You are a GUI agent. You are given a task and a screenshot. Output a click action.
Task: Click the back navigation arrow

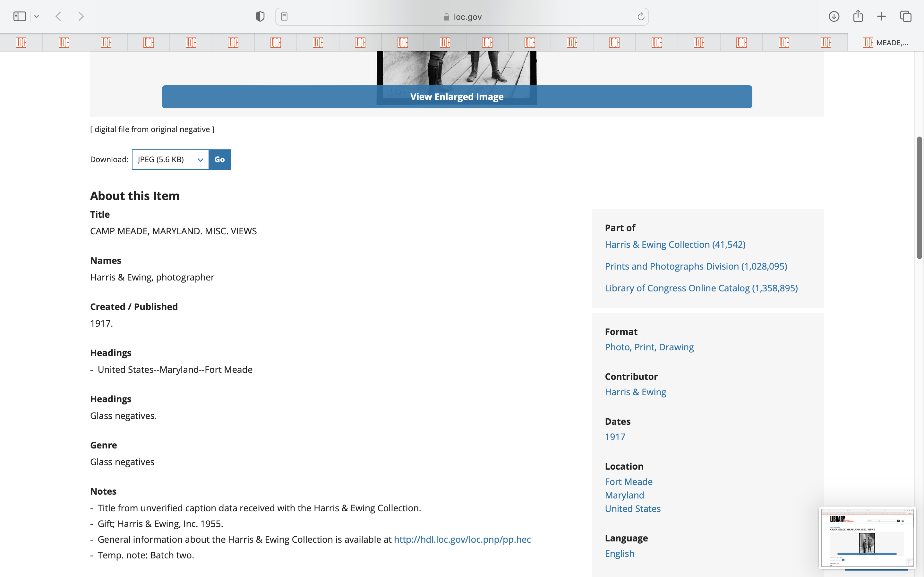pos(58,16)
